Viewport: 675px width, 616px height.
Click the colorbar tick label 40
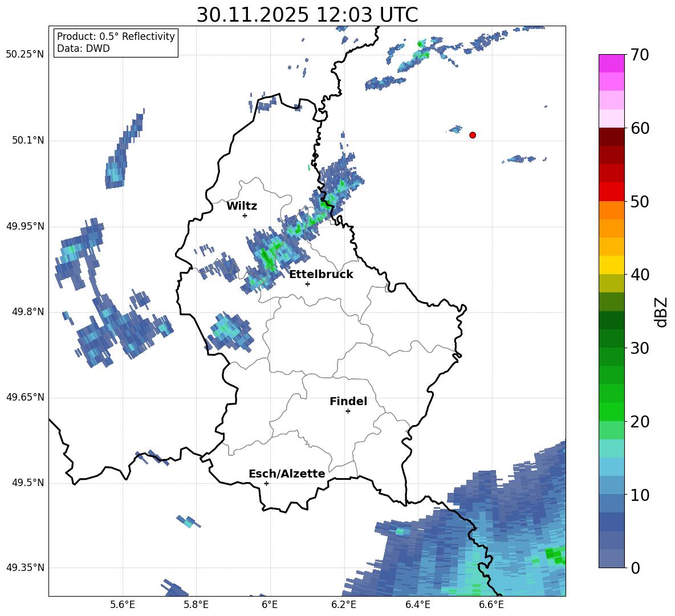(x=640, y=275)
